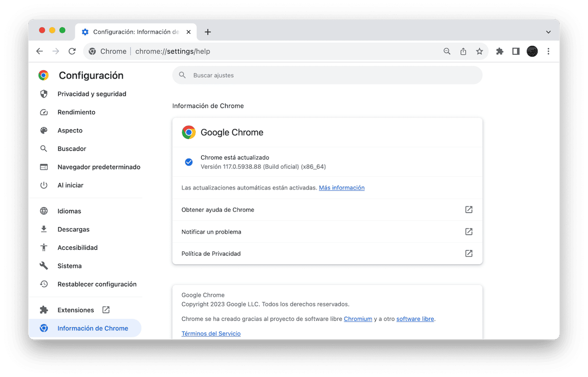Viewport: 588px width, 377px height.
Task: Click the palette icon for Aspecto
Action: tap(44, 131)
